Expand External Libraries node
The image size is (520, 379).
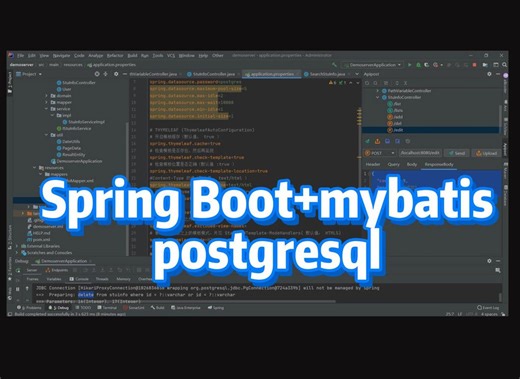pos(17,246)
